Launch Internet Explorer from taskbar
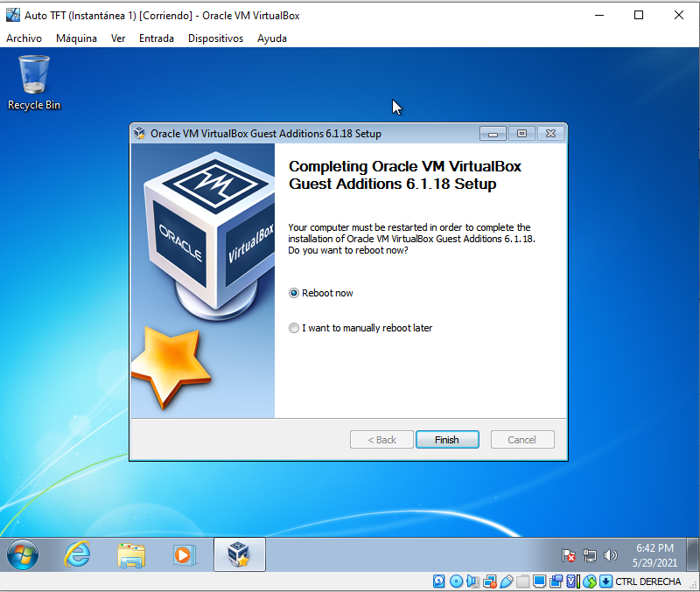This screenshot has height=592, width=700. point(78,554)
